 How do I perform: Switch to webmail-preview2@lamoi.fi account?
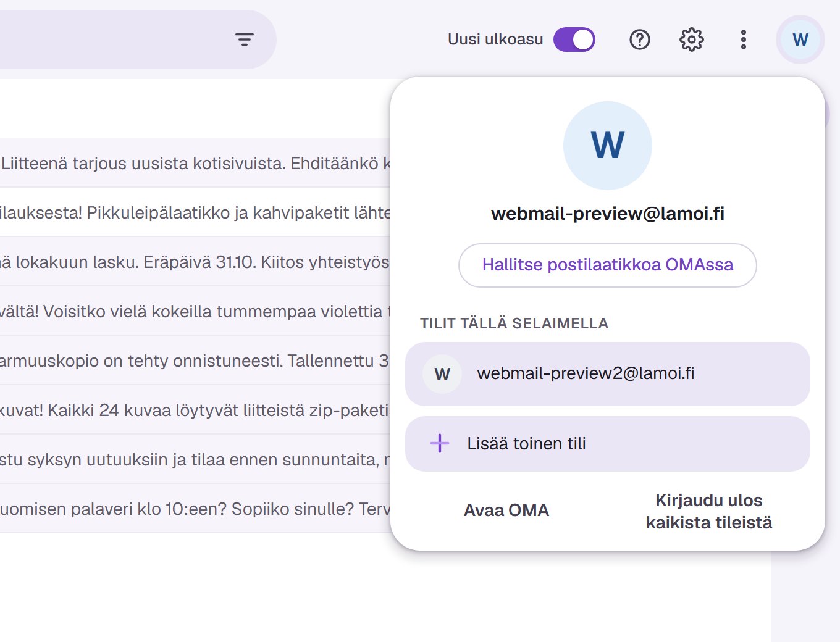pos(608,374)
